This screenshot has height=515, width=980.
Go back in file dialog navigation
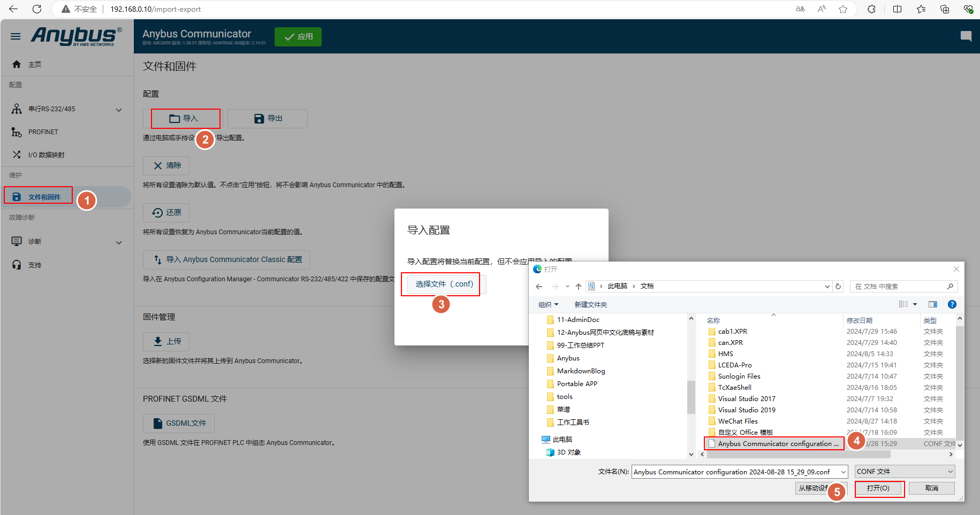[x=539, y=287]
